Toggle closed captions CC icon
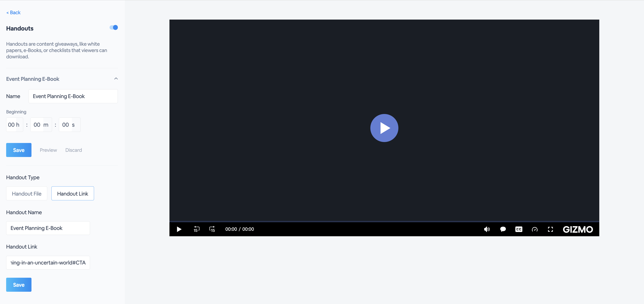Screen dimensions: 644x304 pyautogui.click(x=519, y=229)
